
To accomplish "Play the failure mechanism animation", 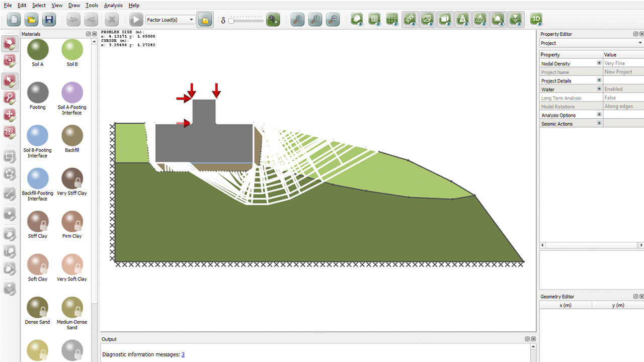I will (x=273, y=20).
